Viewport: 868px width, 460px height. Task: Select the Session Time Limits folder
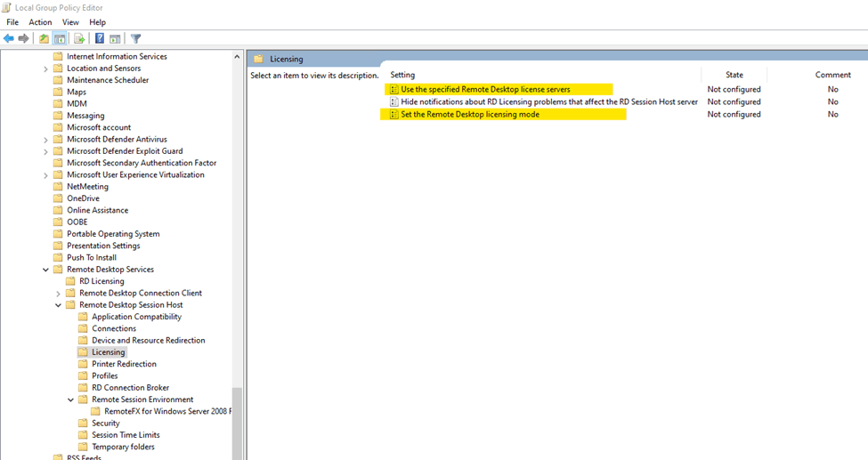(x=126, y=435)
